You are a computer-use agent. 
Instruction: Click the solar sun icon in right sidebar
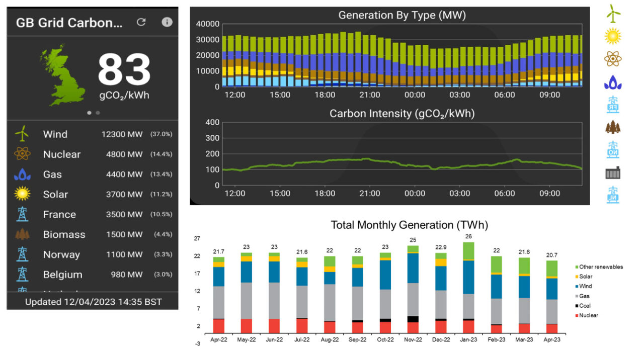pos(613,36)
